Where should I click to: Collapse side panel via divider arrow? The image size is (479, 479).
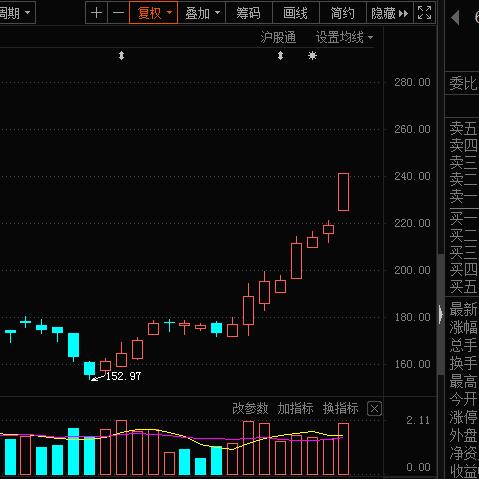pos(441,314)
